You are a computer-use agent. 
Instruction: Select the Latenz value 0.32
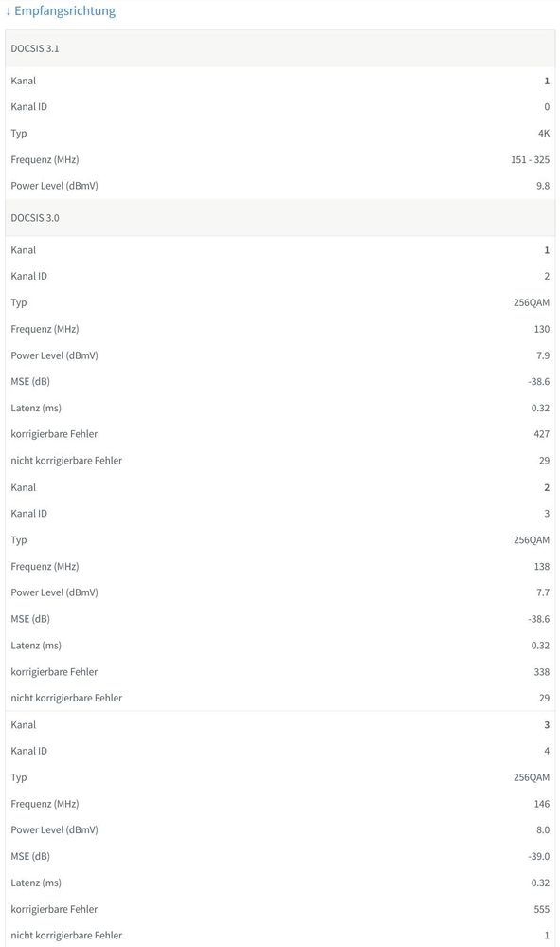(x=538, y=408)
